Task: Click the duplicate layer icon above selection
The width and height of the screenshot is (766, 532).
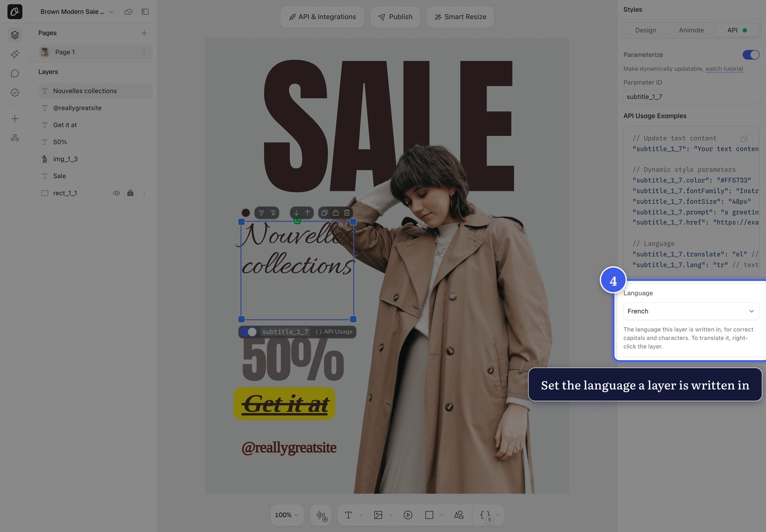Action: coord(325,213)
